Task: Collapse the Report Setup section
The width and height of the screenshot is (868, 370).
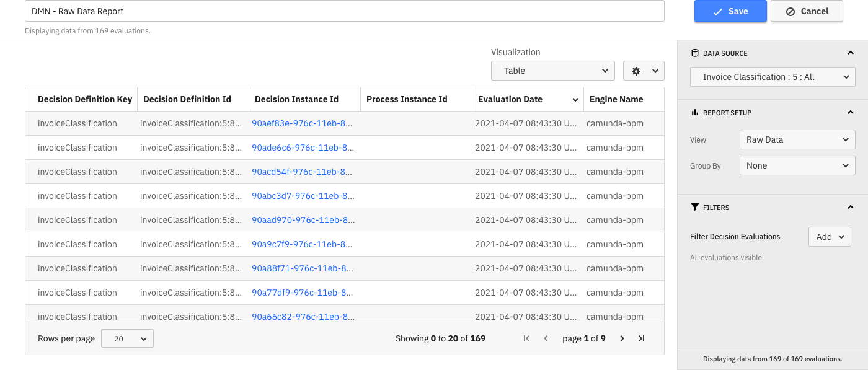Action: coord(850,113)
